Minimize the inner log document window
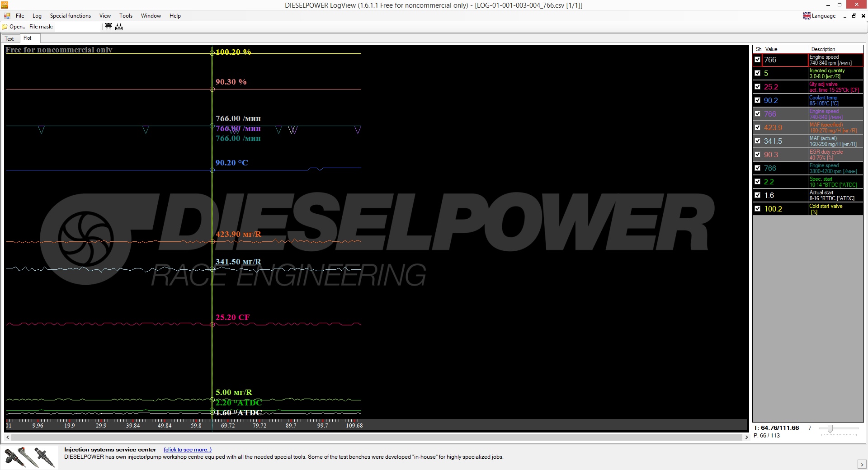 click(844, 16)
